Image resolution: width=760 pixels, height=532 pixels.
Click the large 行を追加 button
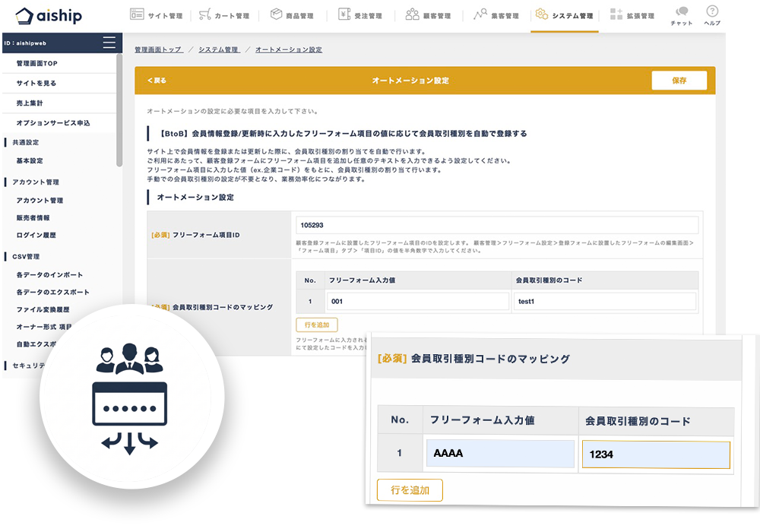pyautogui.click(x=410, y=490)
